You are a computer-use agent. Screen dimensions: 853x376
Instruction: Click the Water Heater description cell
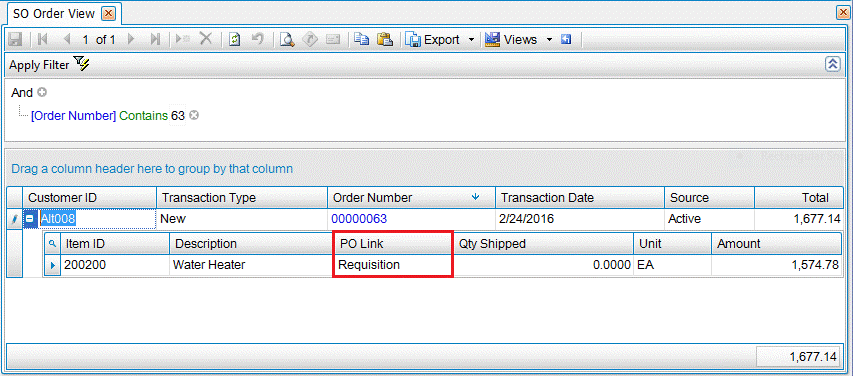pos(251,265)
